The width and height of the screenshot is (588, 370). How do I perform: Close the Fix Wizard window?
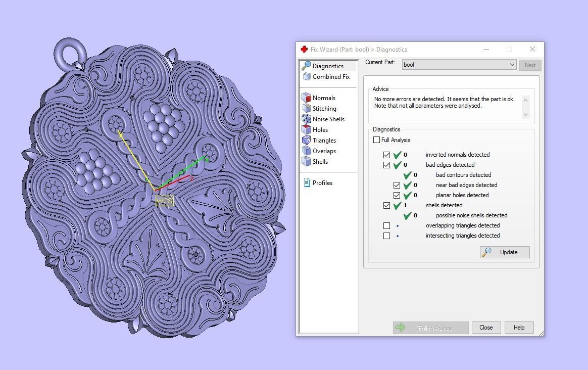532,49
